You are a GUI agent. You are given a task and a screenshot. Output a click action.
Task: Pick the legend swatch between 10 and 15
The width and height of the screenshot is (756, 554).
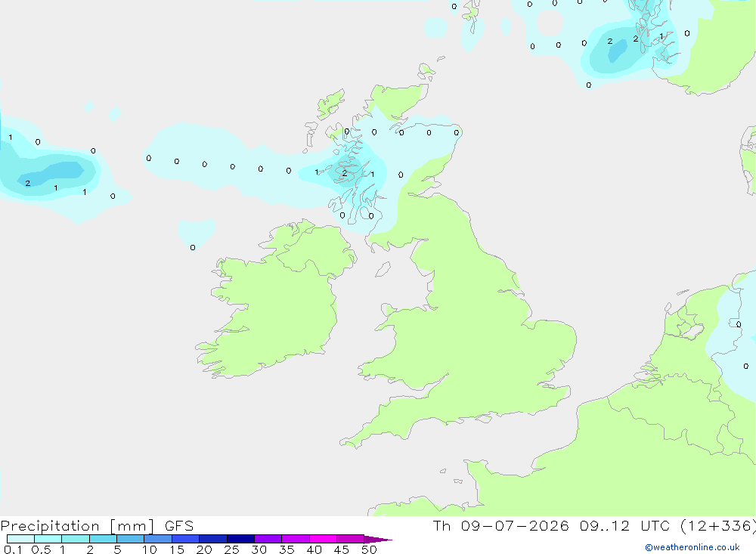(x=158, y=539)
